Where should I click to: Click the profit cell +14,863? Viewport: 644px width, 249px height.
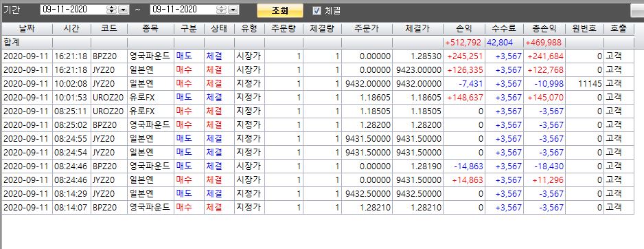[468, 180]
